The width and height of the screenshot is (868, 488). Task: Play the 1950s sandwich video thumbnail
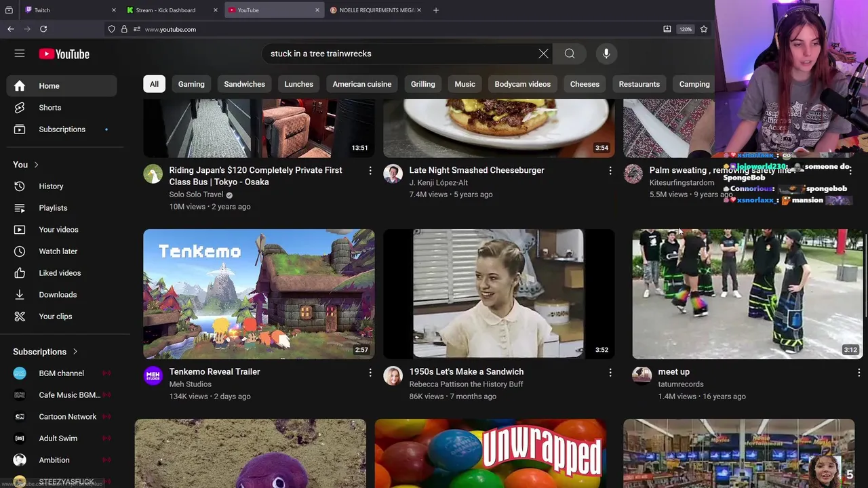tap(499, 294)
